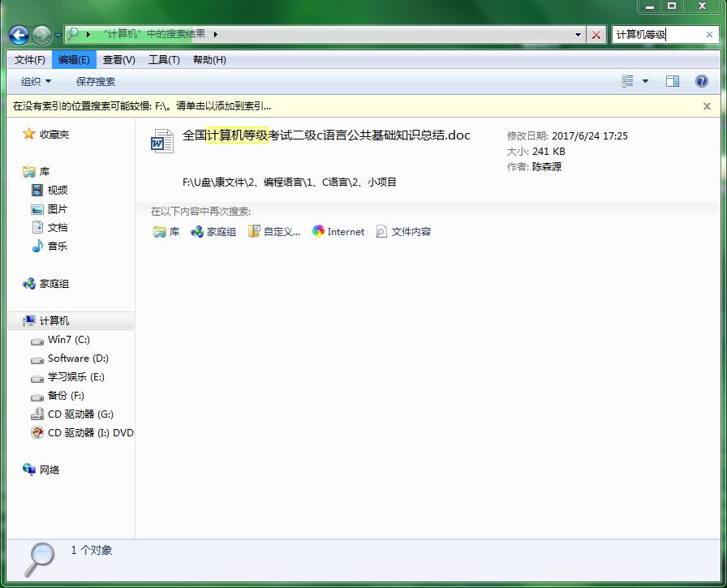Search again in 家庭组
Viewport: 727px width, 588px height.
211,232
